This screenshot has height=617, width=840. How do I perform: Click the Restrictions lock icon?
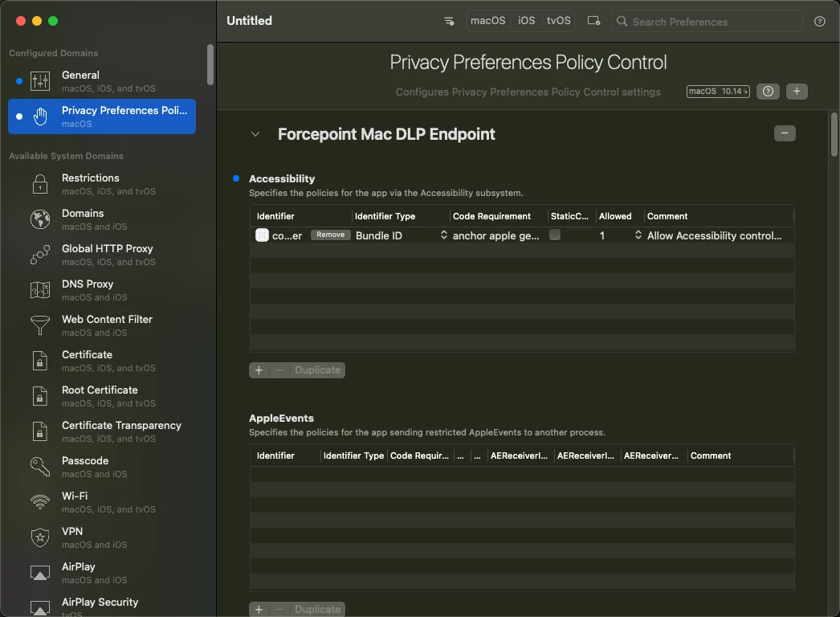(40, 184)
